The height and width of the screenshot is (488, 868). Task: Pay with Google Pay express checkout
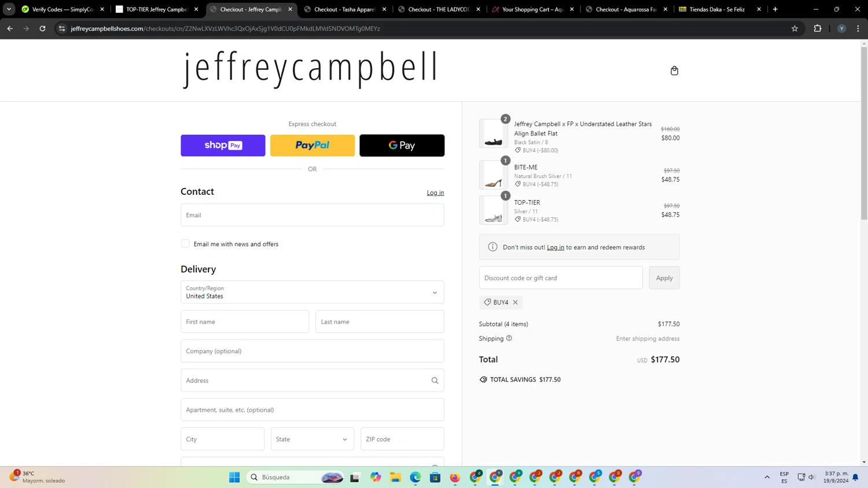tap(402, 146)
